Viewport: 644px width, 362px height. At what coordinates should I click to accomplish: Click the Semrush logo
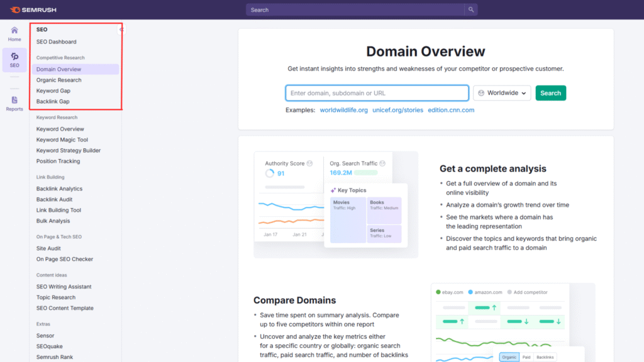33,10
